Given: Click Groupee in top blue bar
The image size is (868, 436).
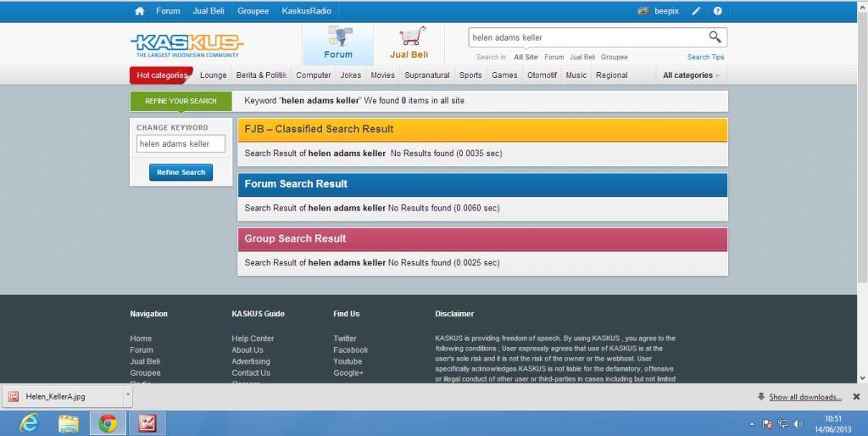Looking at the screenshot, I should pos(253,11).
